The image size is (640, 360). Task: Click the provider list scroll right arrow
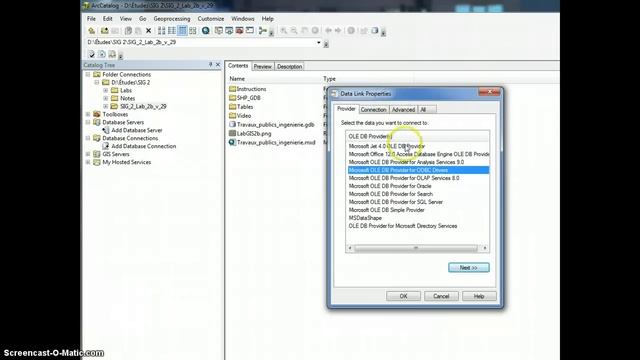[484, 248]
